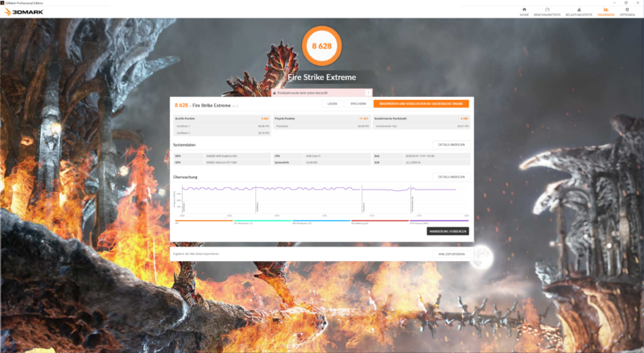Restore down the 3DMark window

click(x=626, y=2)
